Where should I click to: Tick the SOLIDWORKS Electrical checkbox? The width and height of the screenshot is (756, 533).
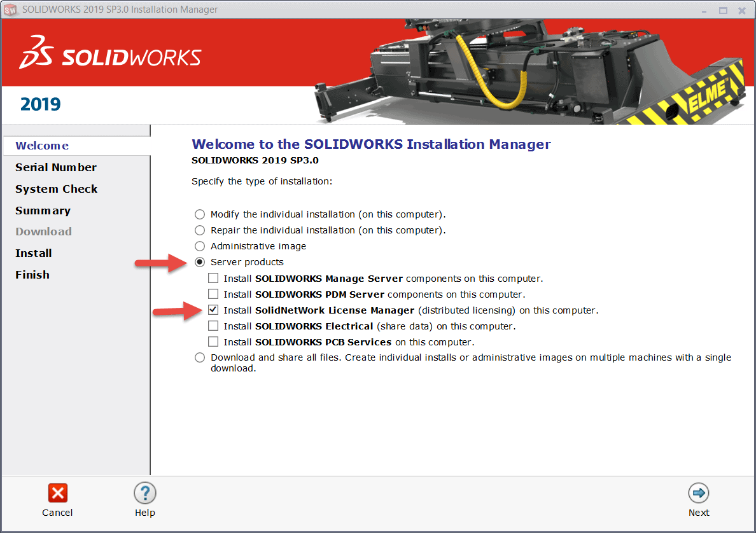pyautogui.click(x=213, y=326)
